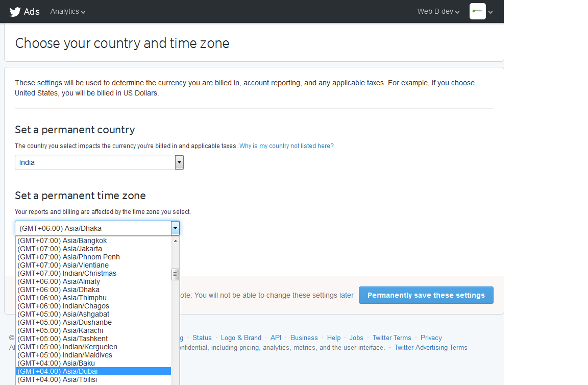This screenshot has height=385, width=588.
Task: Open the Business footer link
Action: click(304, 338)
